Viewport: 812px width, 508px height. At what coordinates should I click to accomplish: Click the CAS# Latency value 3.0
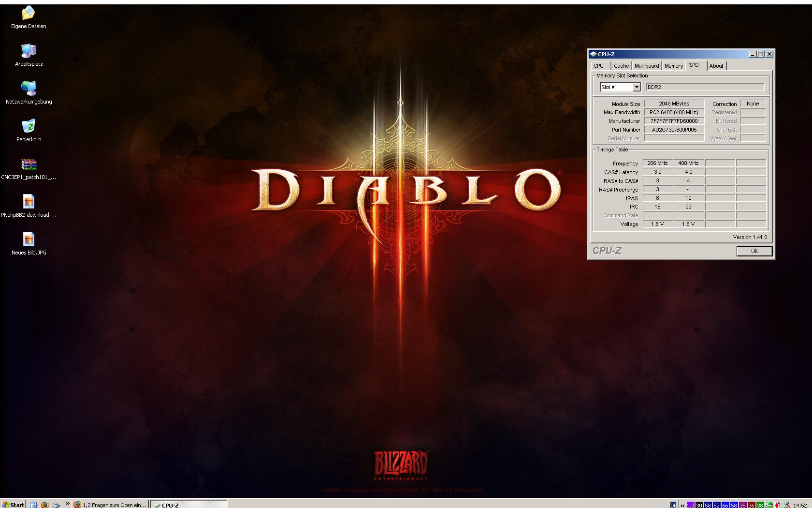coord(658,172)
